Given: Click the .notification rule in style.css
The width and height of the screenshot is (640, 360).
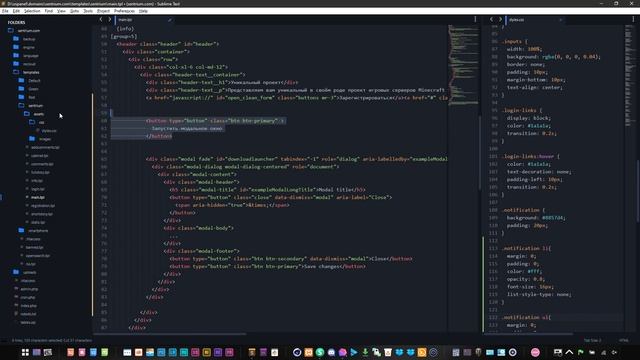Looking at the screenshot, I should coord(523,210).
